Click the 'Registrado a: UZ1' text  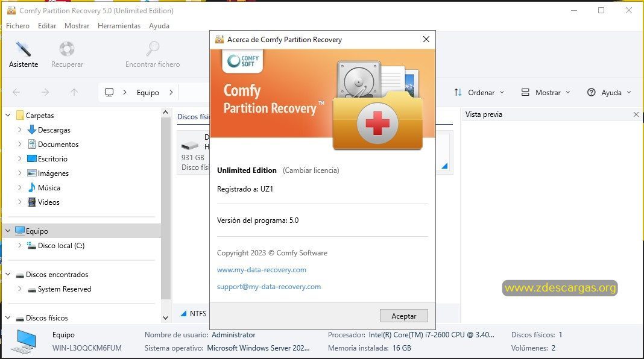click(245, 189)
